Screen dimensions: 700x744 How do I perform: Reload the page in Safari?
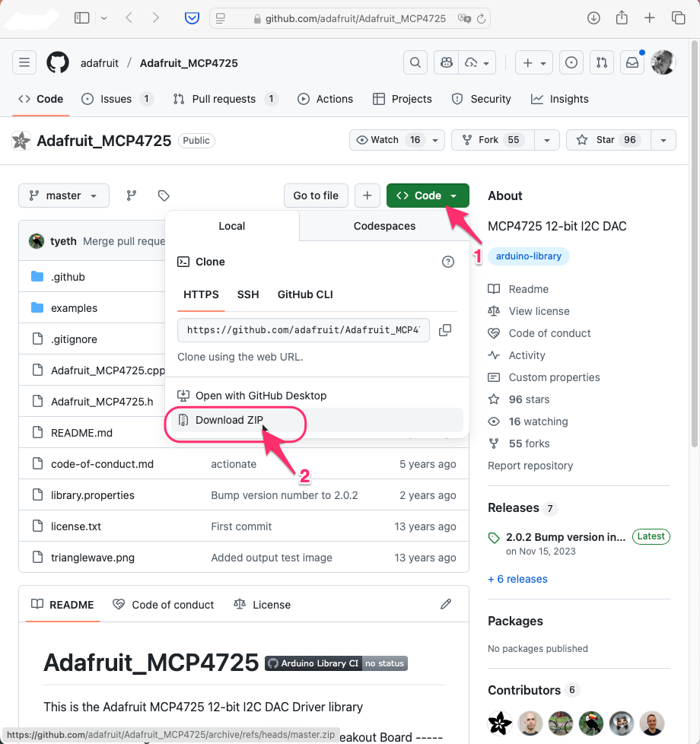(x=481, y=18)
